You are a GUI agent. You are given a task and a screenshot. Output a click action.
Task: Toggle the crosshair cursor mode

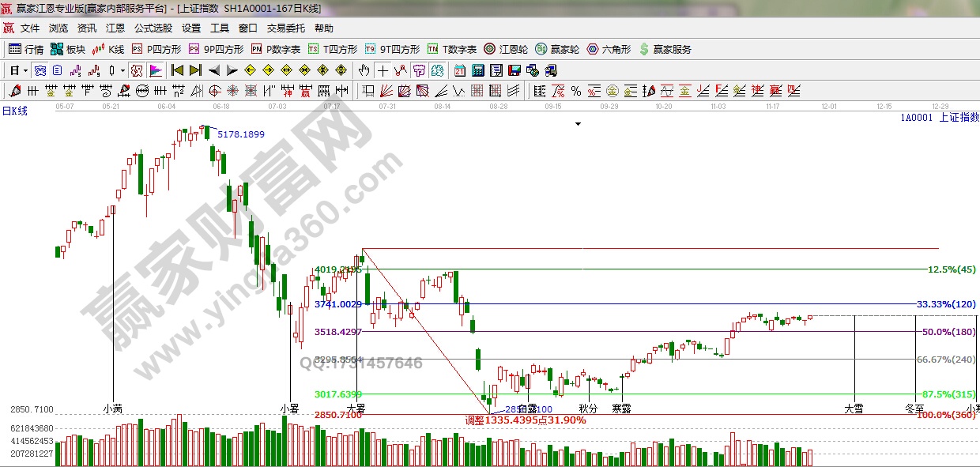coord(383,70)
